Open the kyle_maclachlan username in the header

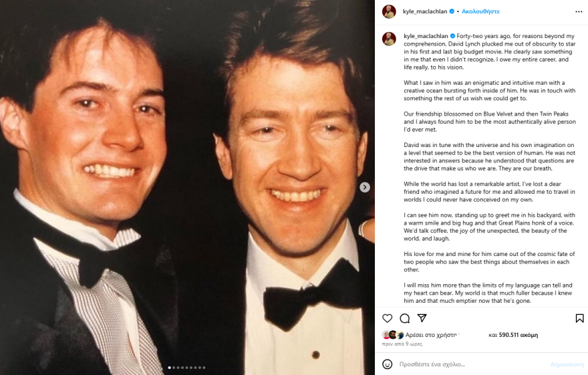point(425,11)
